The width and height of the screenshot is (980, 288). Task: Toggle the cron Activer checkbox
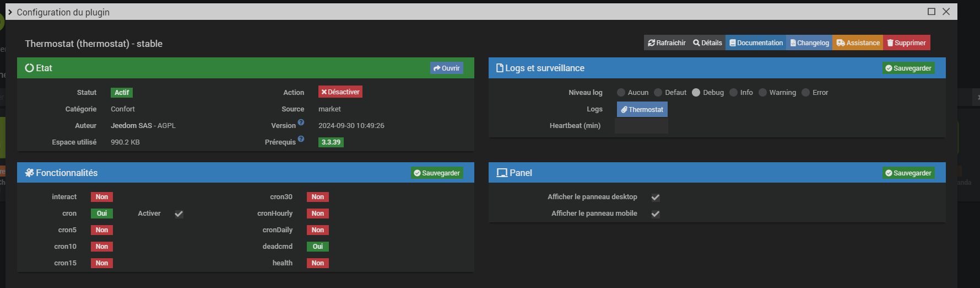(179, 214)
